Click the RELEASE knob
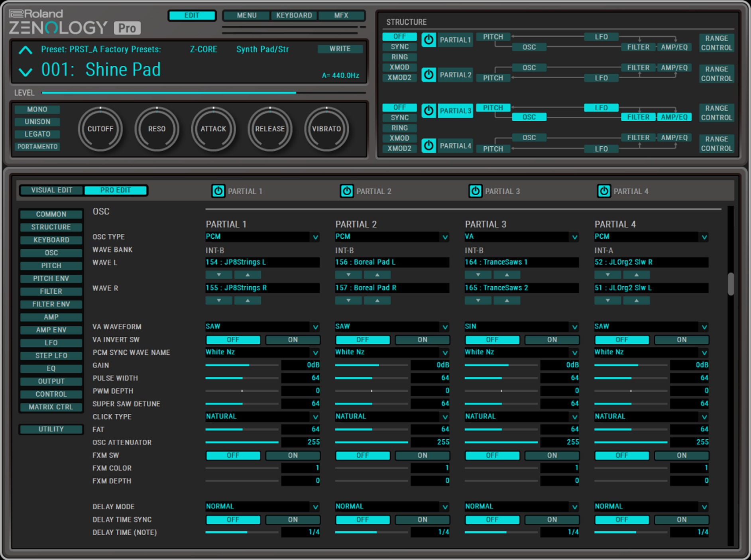Image resolution: width=751 pixels, height=560 pixels. (x=270, y=129)
